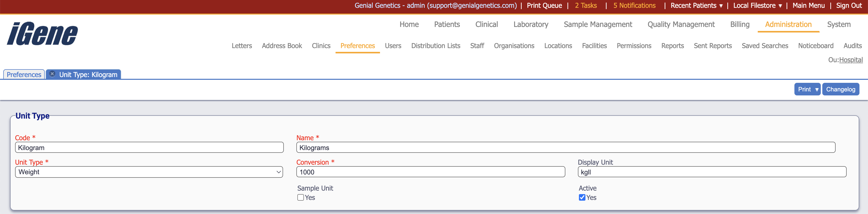Open the 2 Tasks link
The height and width of the screenshot is (214, 868).
tap(586, 5)
